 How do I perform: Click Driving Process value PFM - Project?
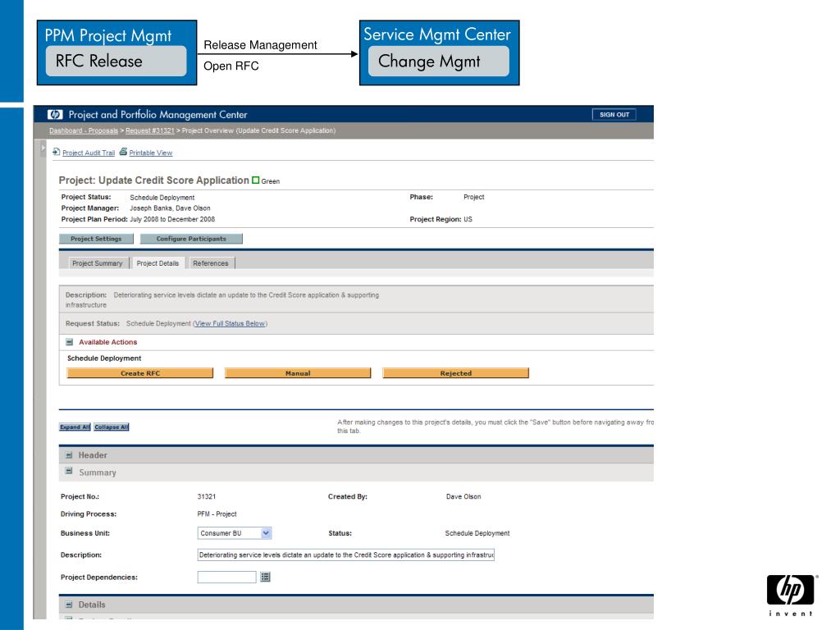coord(217,514)
